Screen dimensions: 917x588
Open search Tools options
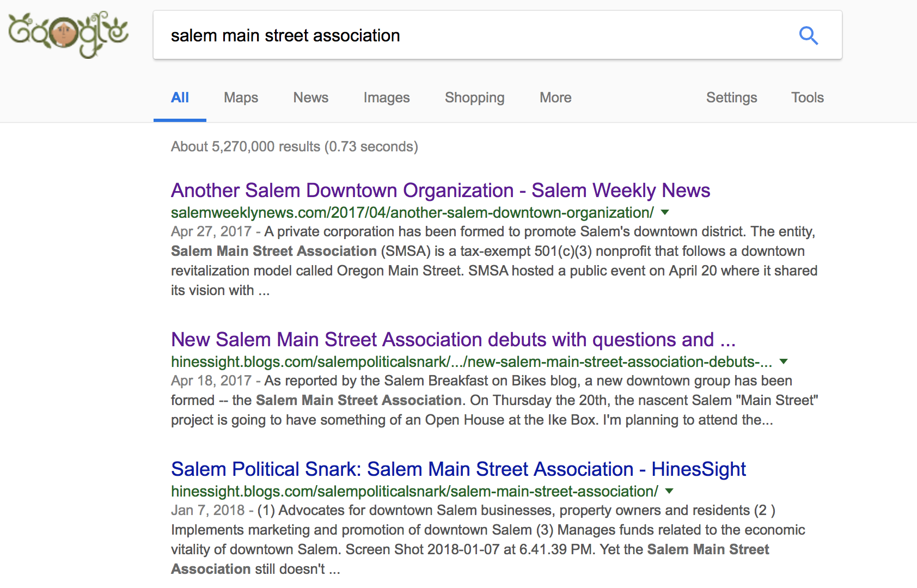(x=807, y=97)
